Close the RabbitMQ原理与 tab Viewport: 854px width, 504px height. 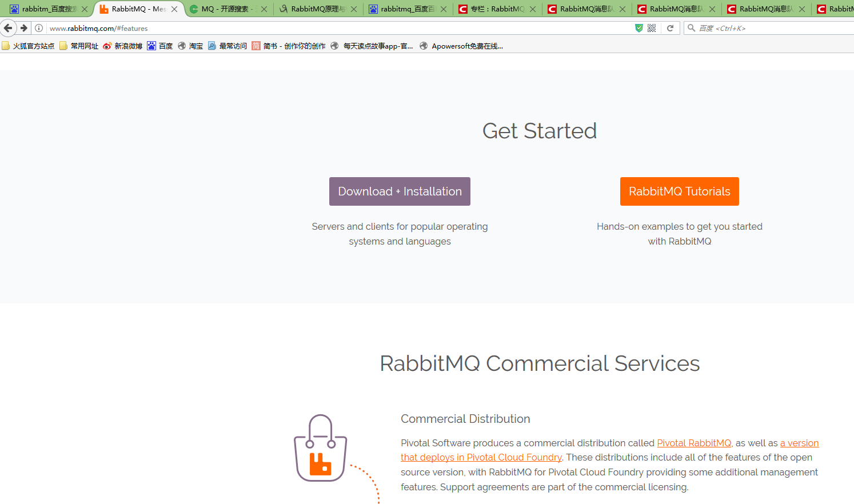354,9
